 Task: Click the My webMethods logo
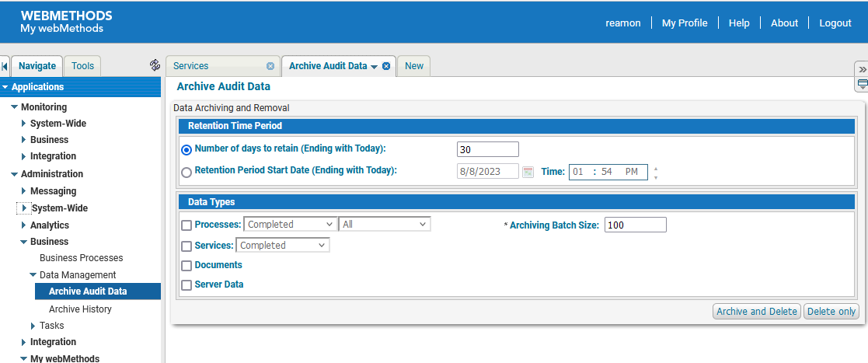click(x=66, y=22)
